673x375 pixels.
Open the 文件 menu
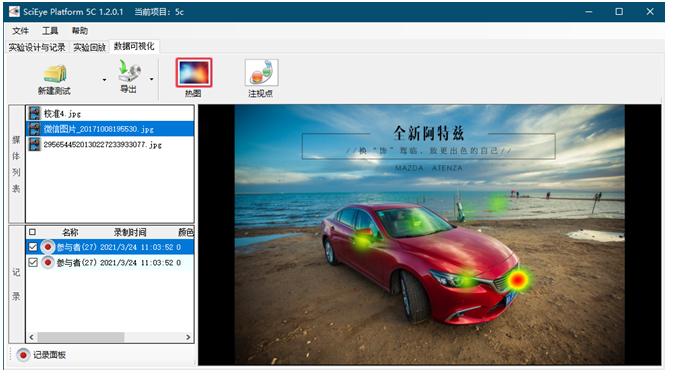click(x=20, y=31)
